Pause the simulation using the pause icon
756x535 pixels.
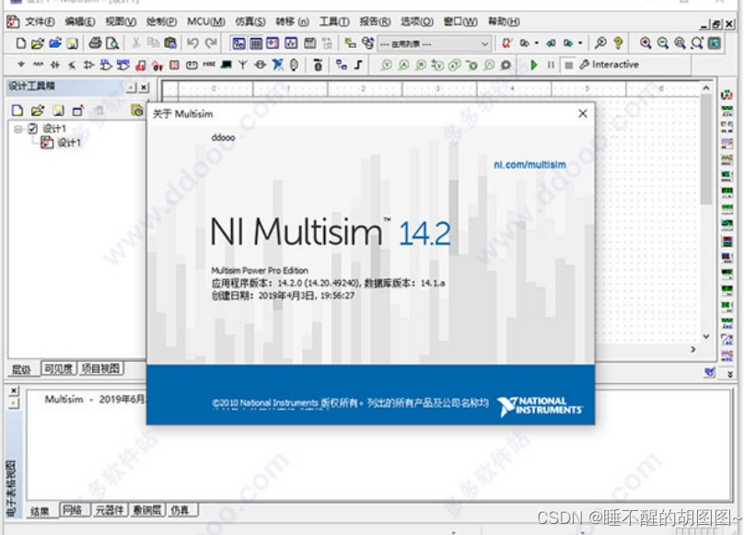(550, 64)
